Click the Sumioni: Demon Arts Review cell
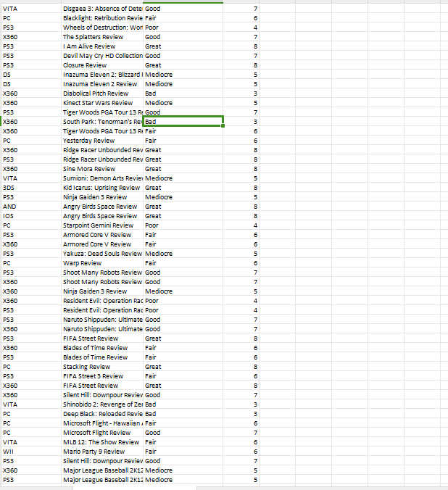The image size is (448, 490). point(102,178)
